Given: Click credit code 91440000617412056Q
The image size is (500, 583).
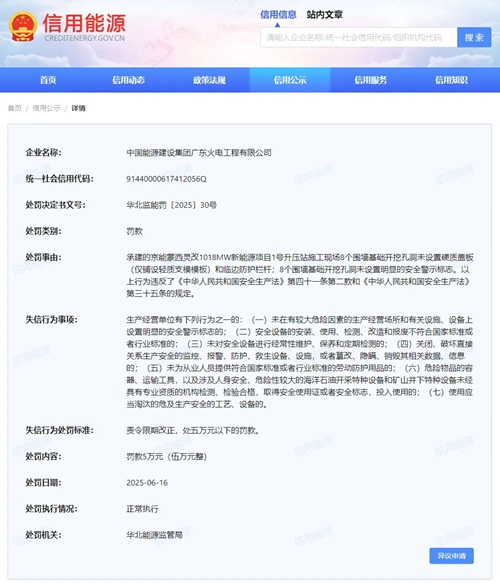Looking at the screenshot, I should click(166, 179).
